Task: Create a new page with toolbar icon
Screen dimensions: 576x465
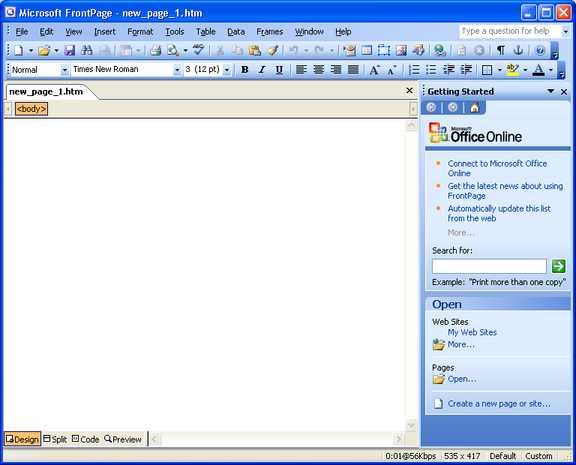Action: (x=18, y=50)
